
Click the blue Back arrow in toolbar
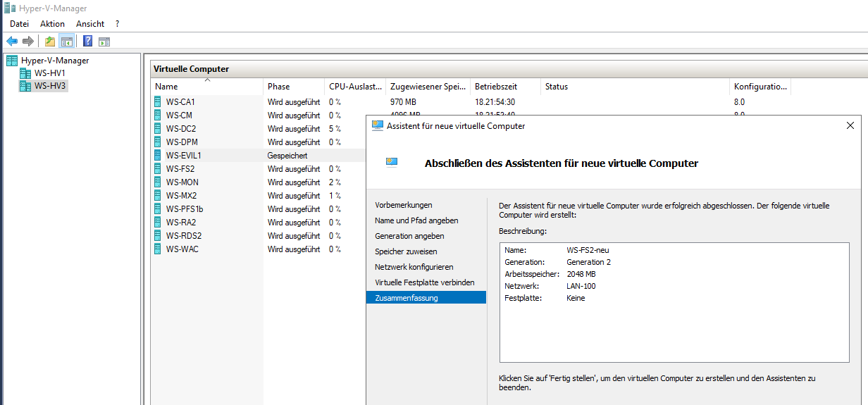pos(12,41)
